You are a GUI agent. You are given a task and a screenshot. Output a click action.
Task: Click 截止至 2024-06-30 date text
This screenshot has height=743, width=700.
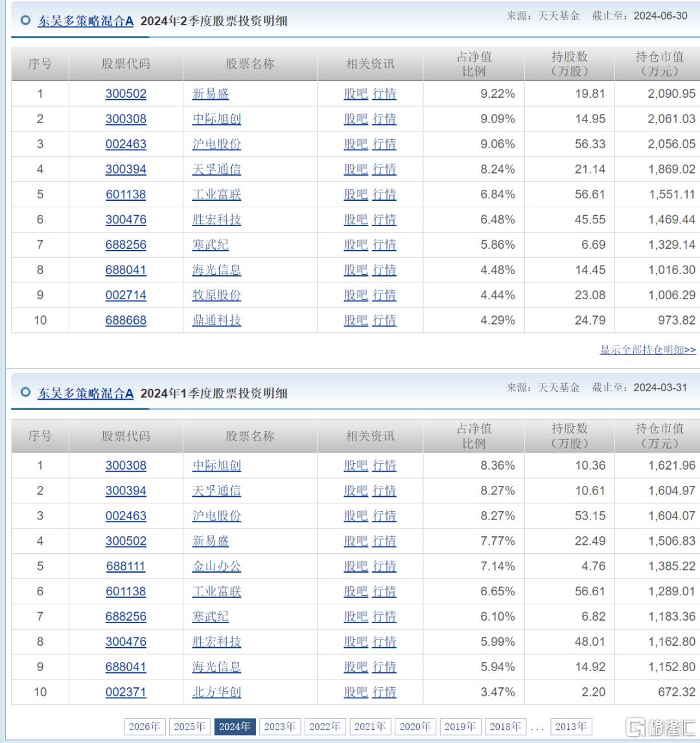pos(639,16)
